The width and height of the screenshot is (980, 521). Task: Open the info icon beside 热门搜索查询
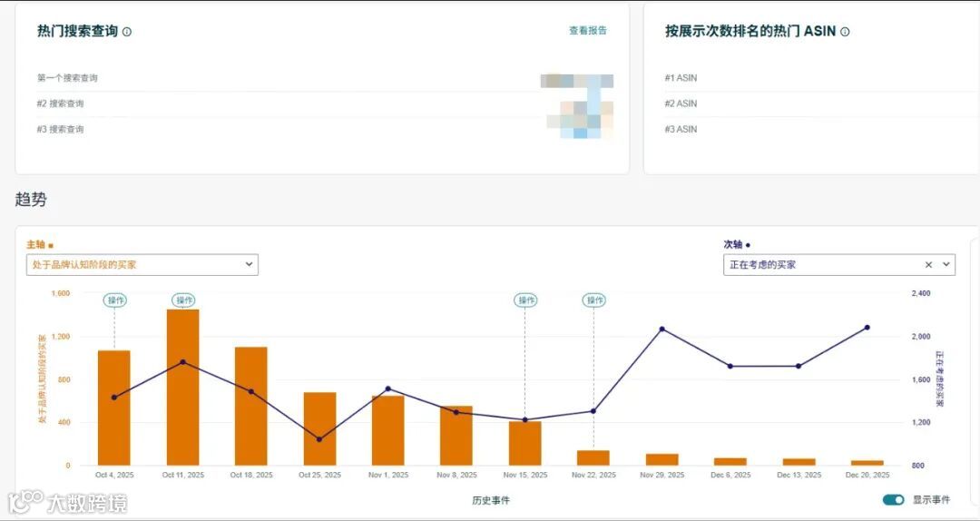click(127, 32)
